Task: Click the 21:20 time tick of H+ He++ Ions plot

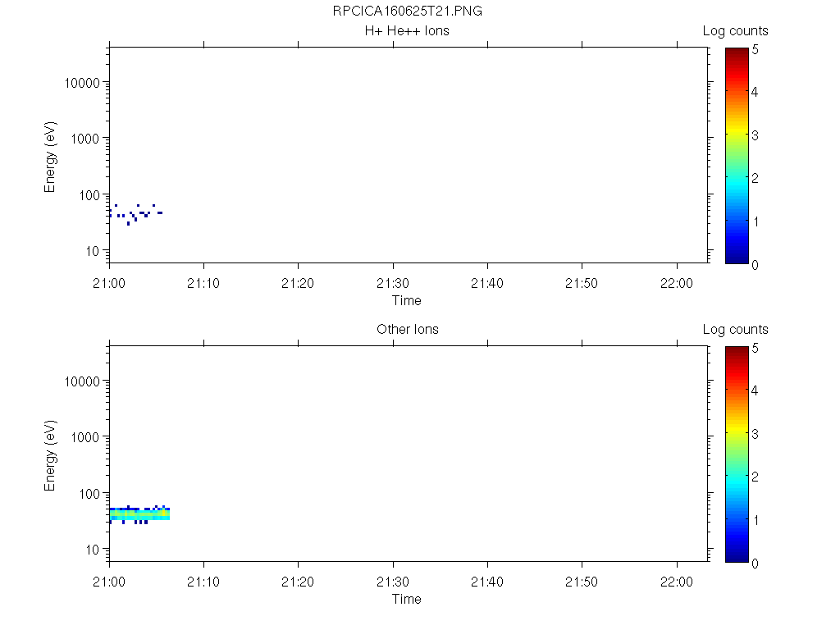Action: [298, 283]
